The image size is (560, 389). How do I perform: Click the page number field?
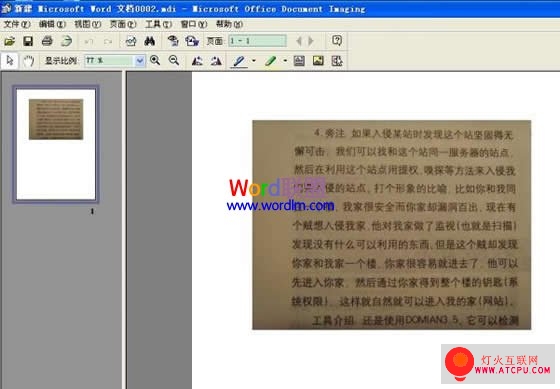[258, 41]
